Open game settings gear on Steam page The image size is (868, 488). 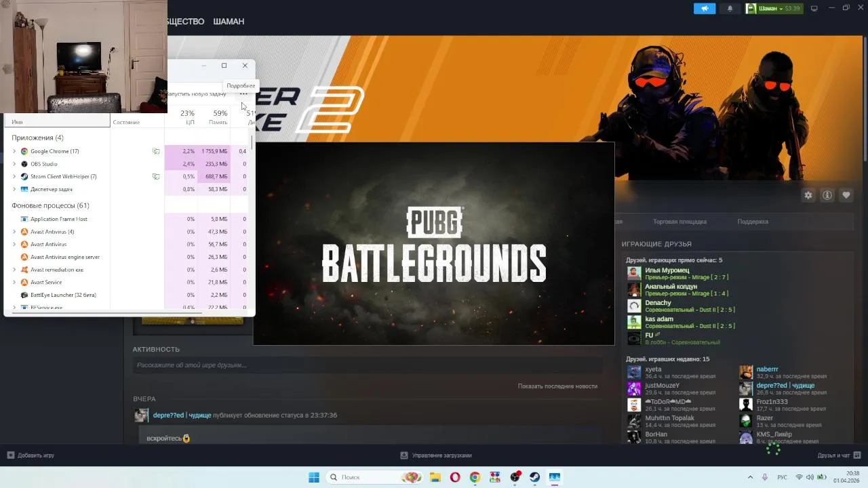click(808, 195)
